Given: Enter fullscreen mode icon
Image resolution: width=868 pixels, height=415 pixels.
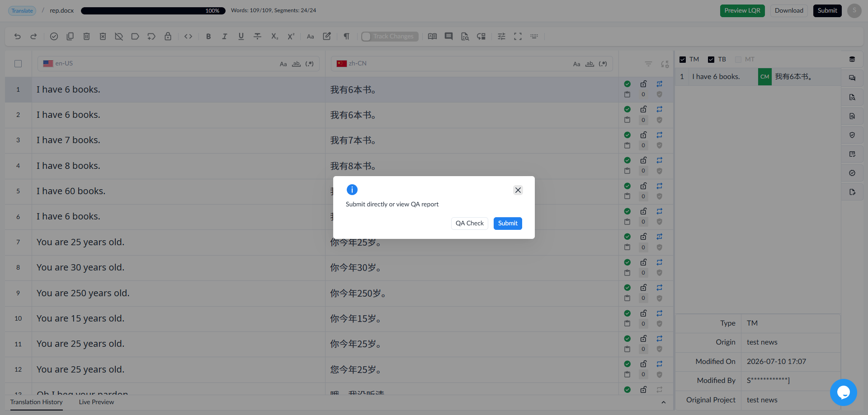Looking at the screenshot, I should click(518, 36).
